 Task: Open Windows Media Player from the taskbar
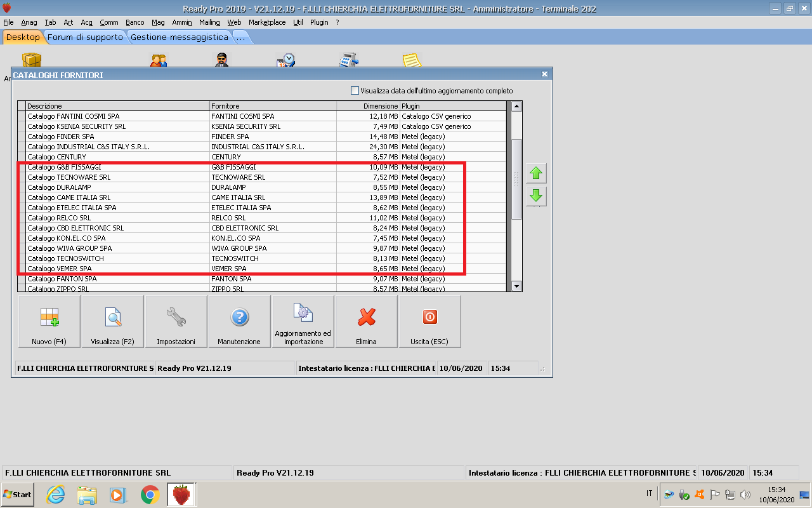(x=118, y=494)
